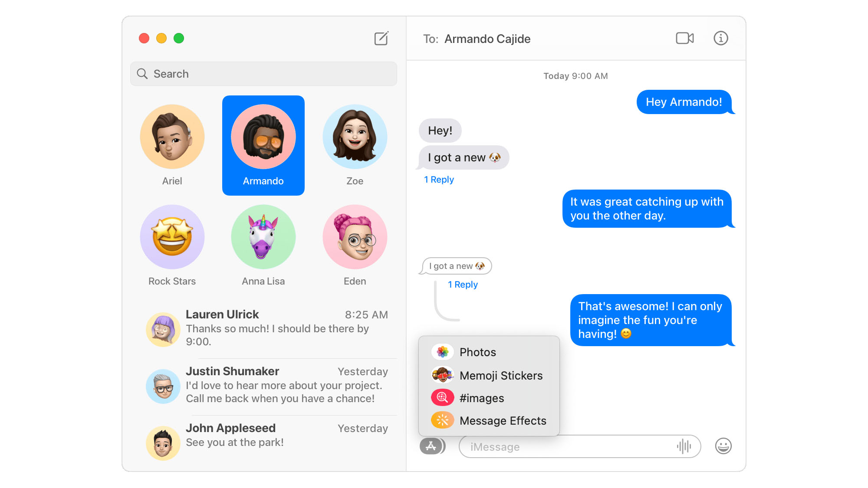Image resolution: width=868 pixels, height=488 pixels.
Task: Select the audio dictation icon
Action: [x=684, y=446]
